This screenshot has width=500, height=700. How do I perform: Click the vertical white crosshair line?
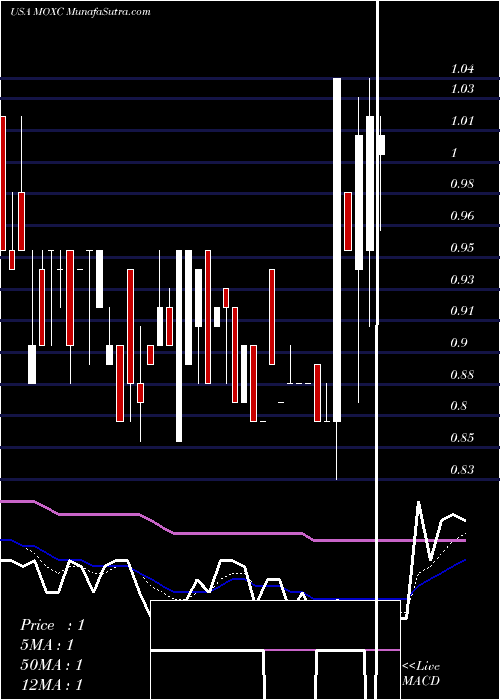pos(379,350)
